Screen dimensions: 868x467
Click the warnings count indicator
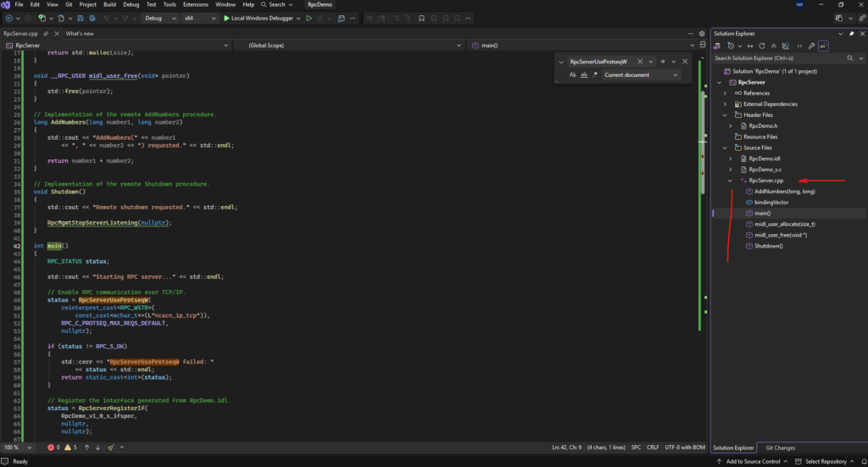(x=71, y=447)
